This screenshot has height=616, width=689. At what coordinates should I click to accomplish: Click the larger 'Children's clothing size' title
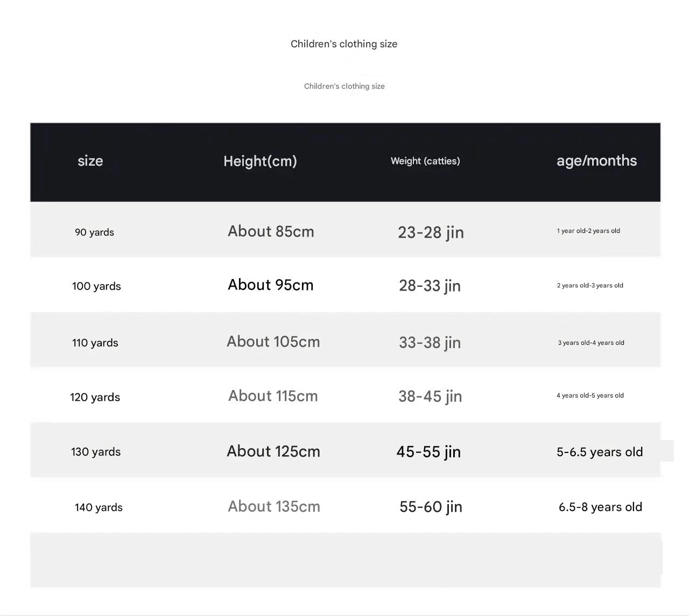point(344,44)
